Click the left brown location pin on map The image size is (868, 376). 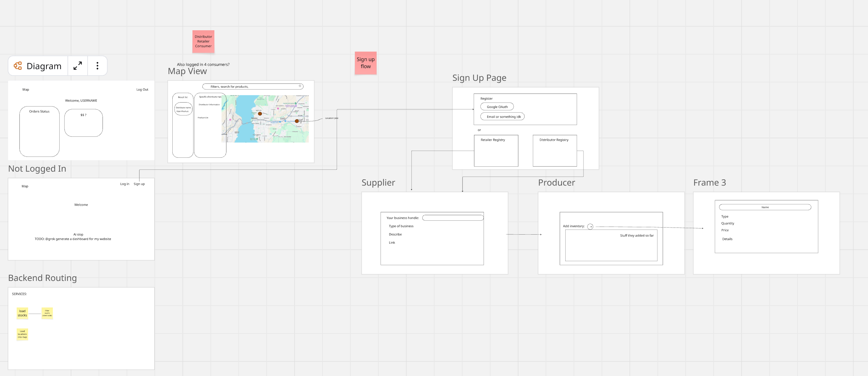pyautogui.click(x=260, y=114)
